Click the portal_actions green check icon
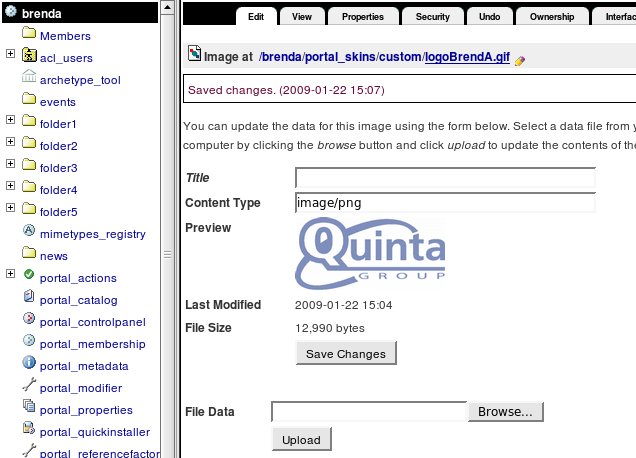Viewport: 636px width, 458px height. 29,277
